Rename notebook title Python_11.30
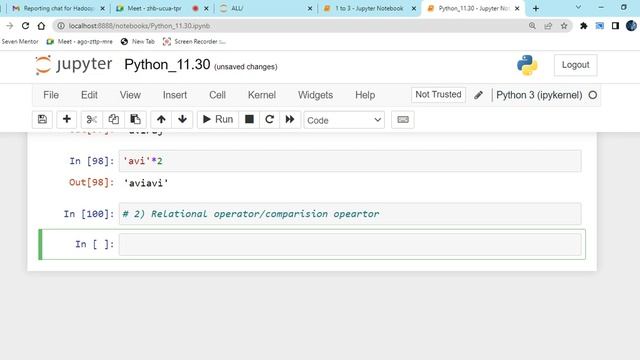 click(x=167, y=64)
